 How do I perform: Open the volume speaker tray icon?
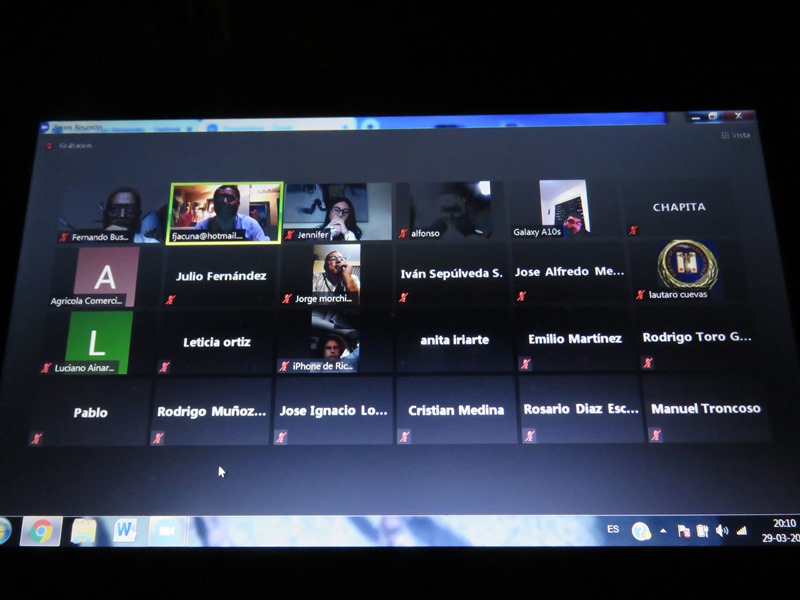click(x=721, y=530)
